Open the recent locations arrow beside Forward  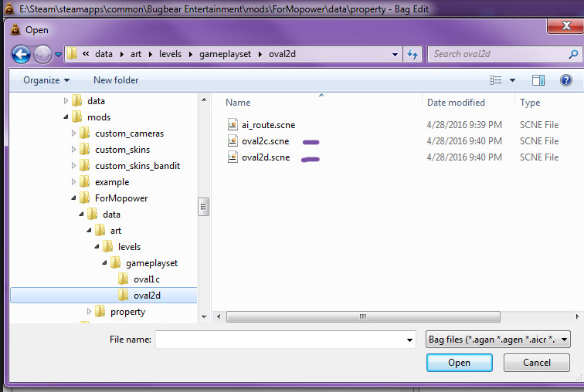pos(58,54)
